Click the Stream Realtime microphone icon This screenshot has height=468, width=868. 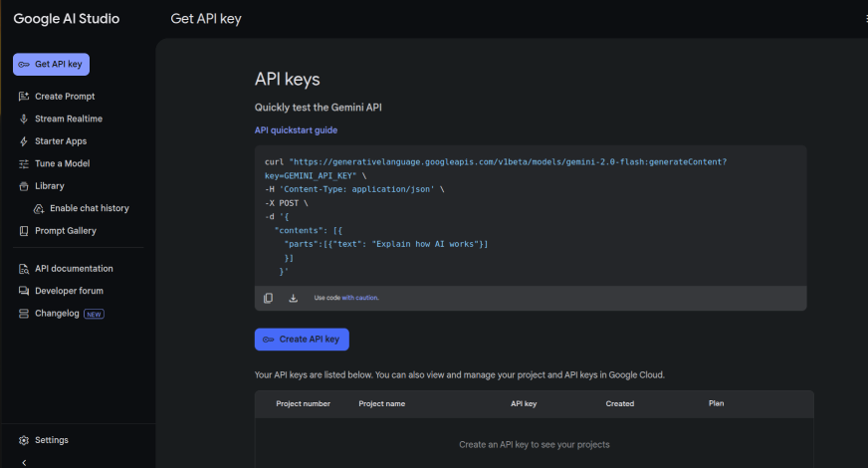[24, 119]
